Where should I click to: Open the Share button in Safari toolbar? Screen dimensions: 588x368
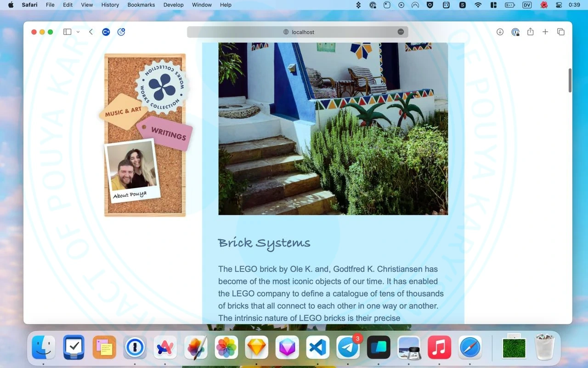(x=531, y=31)
